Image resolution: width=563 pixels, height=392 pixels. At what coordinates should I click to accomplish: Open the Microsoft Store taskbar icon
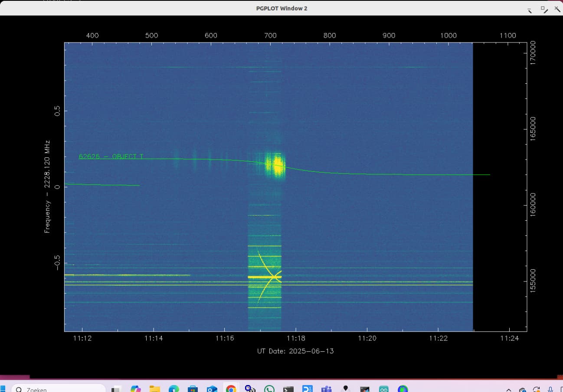[x=193, y=389]
